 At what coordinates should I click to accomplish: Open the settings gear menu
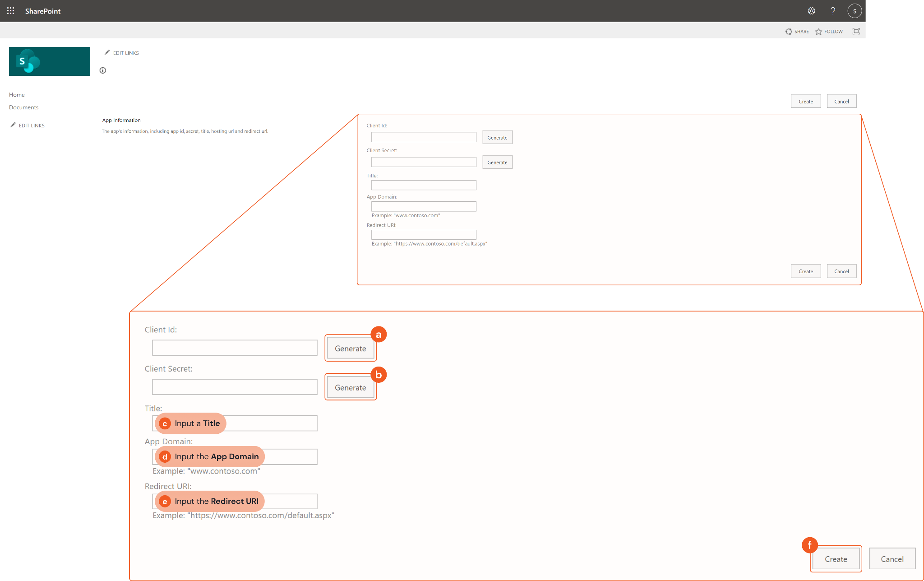(811, 11)
